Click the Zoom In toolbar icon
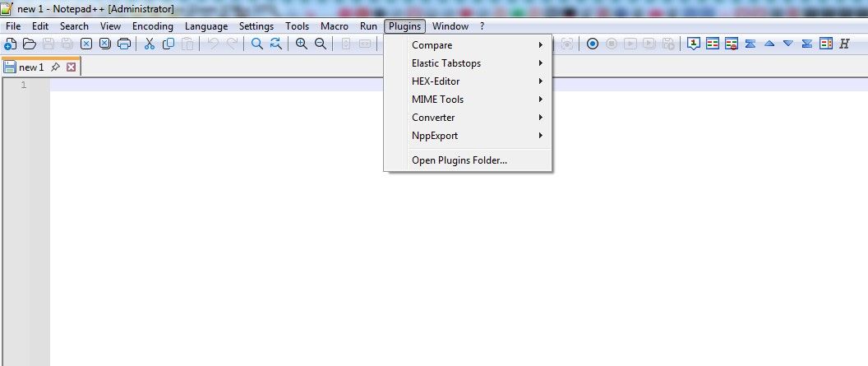The image size is (868, 366). click(301, 44)
